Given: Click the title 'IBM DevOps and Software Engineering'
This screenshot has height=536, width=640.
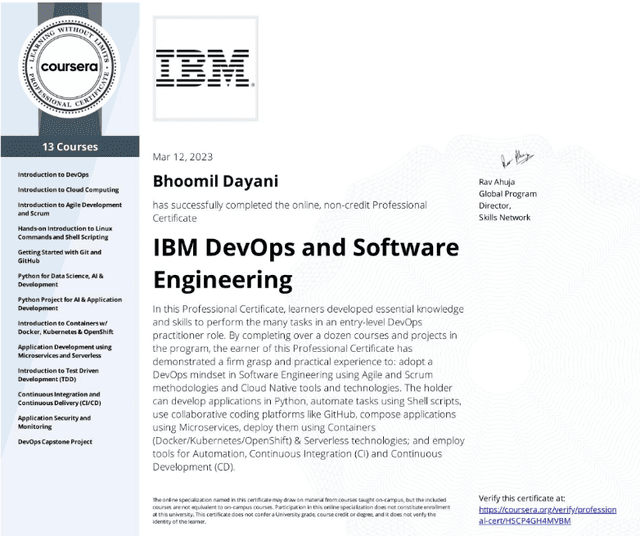Looking at the screenshot, I should click(306, 263).
